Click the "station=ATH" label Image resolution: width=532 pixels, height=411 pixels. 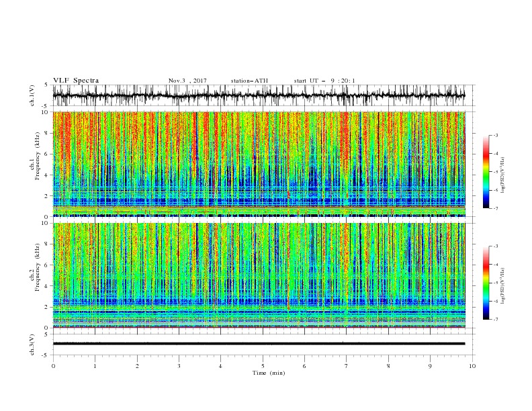(249, 81)
